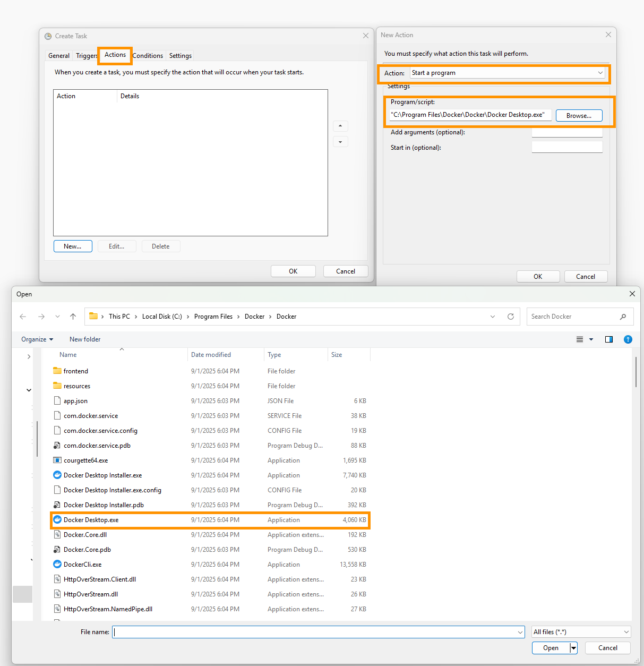The image size is (644, 666).
Task: Select the Actions tab
Action: coord(115,55)
